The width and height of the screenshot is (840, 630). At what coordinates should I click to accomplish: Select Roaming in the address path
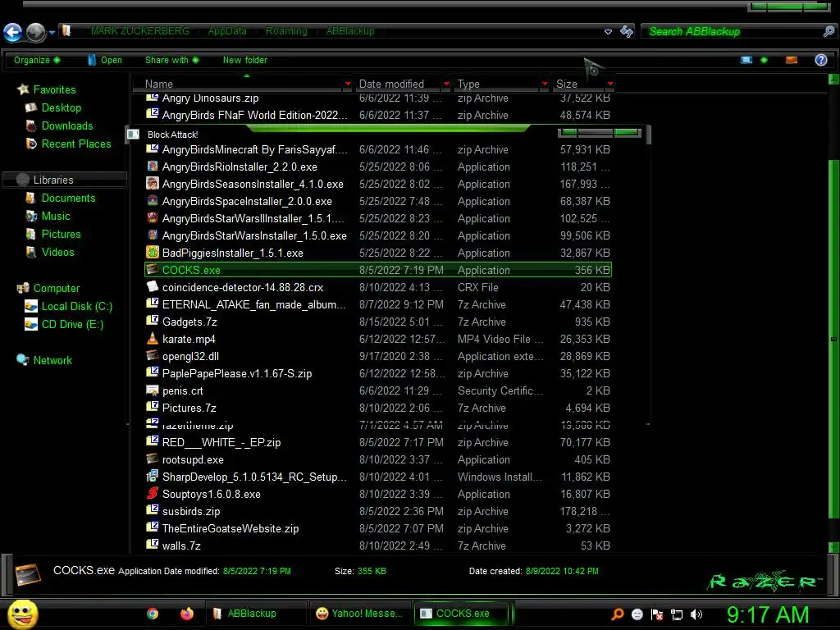click(x=286, y=31)
